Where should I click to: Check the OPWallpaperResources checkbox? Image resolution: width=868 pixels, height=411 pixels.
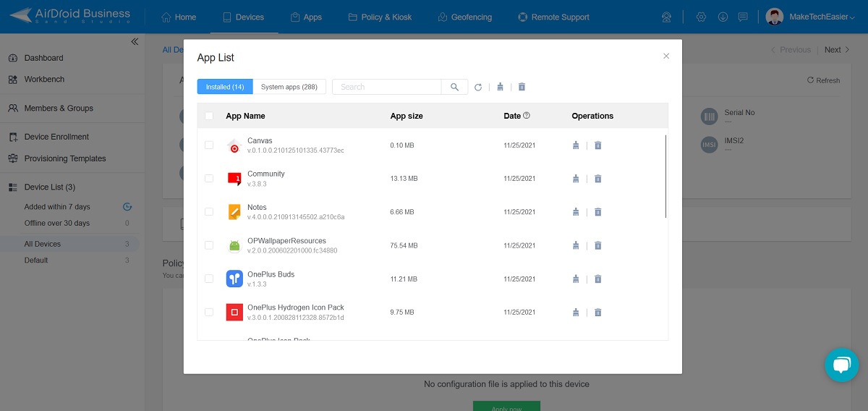click(209, 245)
